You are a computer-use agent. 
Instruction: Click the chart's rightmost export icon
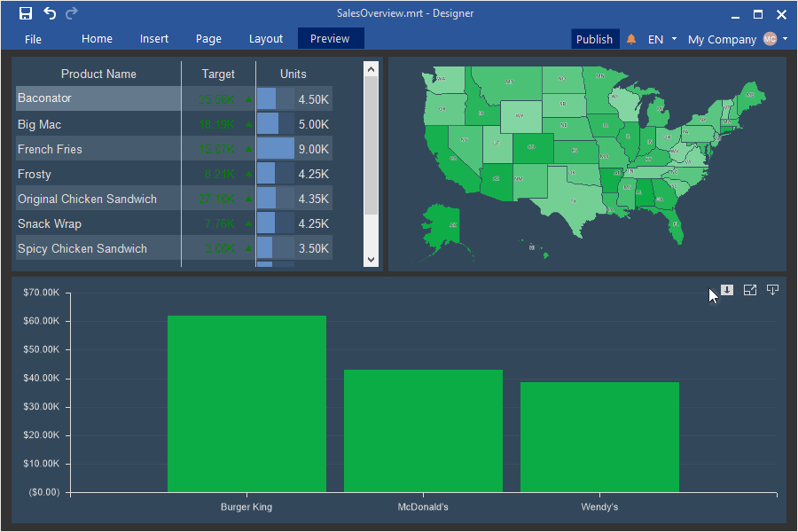772,290
